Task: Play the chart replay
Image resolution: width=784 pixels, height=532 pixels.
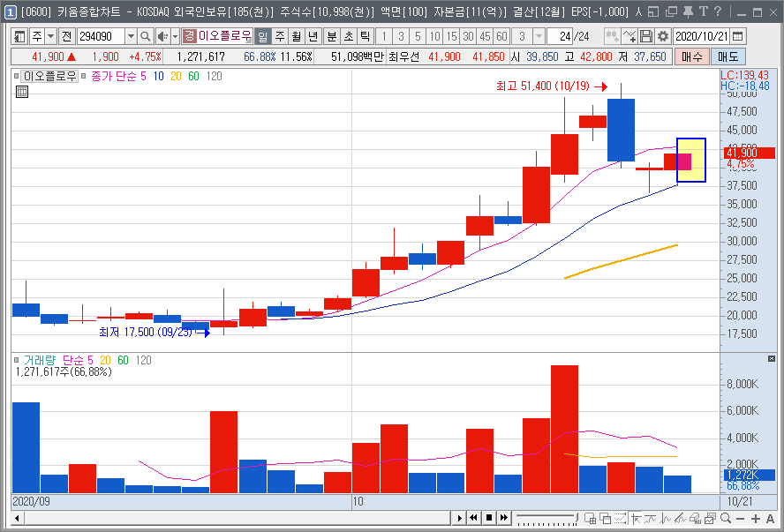Action: pos(459,518)
